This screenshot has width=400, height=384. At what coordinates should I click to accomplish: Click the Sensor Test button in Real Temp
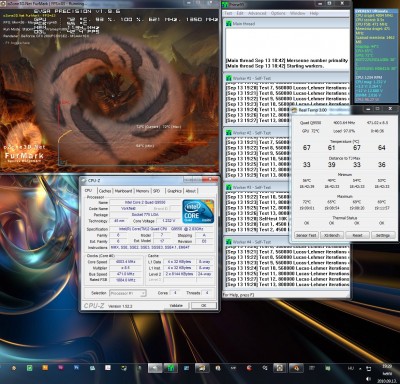point(306,235)
